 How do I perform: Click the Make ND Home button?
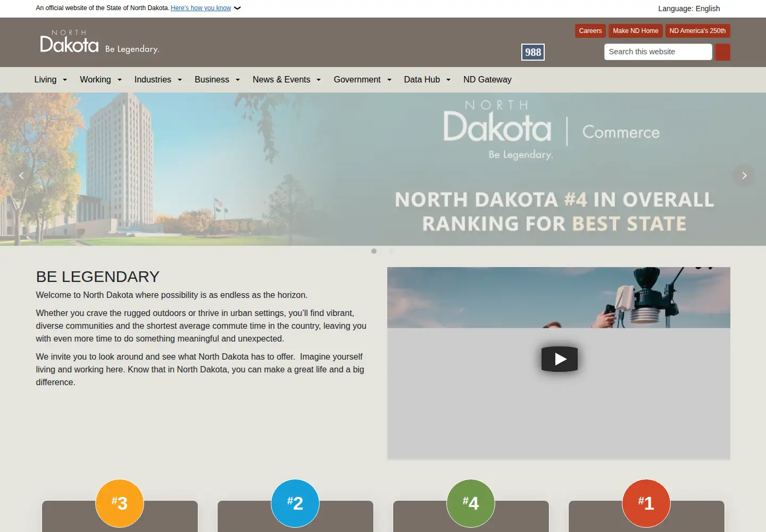coord(636,31)
